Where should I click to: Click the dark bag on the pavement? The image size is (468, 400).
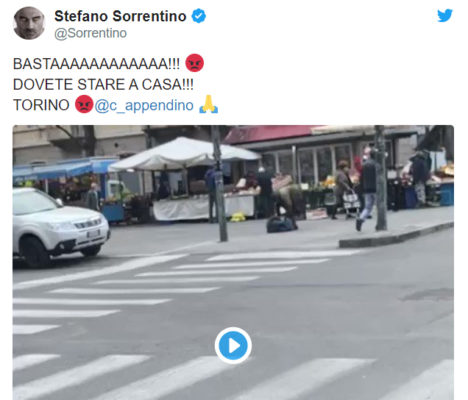click(x=281, y=224)
